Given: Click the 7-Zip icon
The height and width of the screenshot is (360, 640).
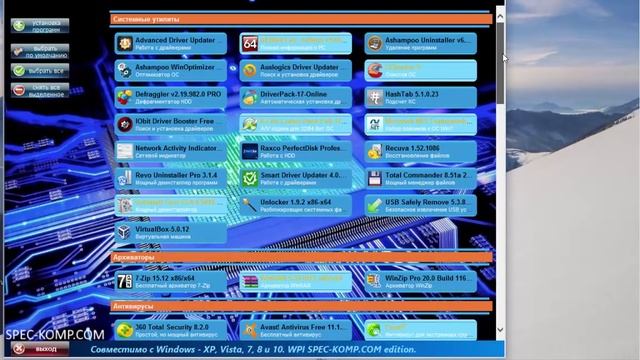Looking at the screenshot, I should (125, 281).
